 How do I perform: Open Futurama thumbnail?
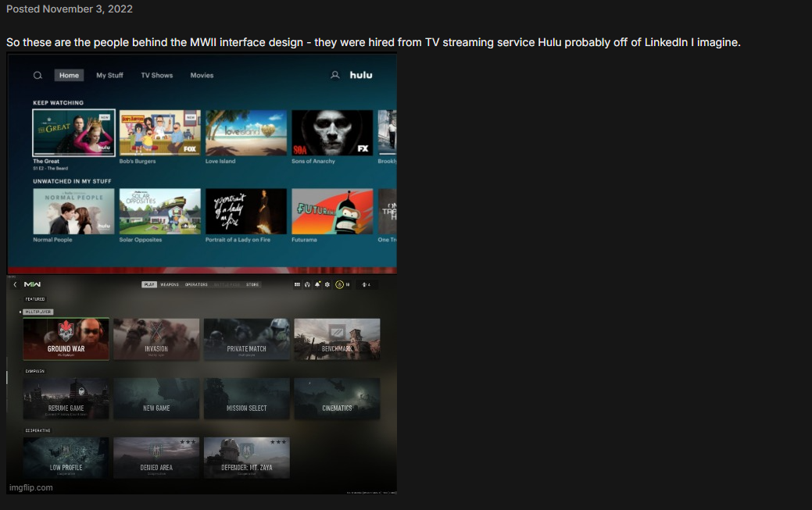(x=332, y=211)
